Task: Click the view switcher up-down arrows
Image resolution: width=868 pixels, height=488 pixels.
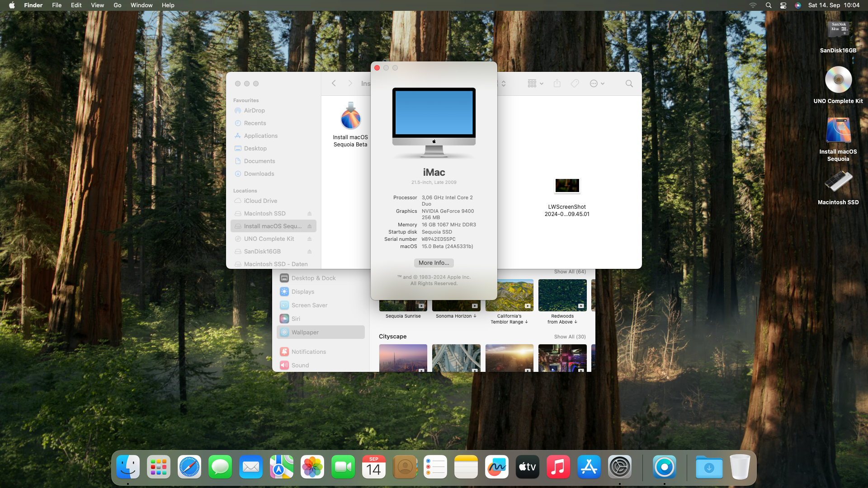Action: pyautogui.click(x=503, y=84)
